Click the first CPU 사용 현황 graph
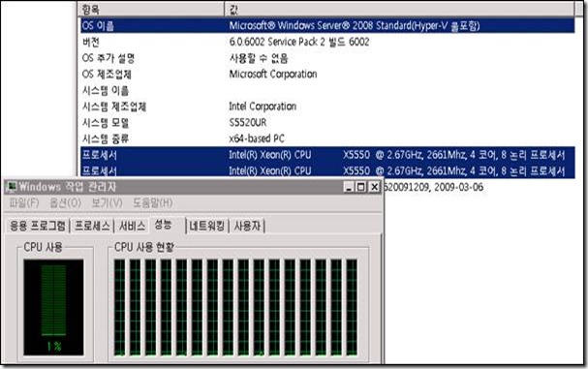 pos(119,307)
